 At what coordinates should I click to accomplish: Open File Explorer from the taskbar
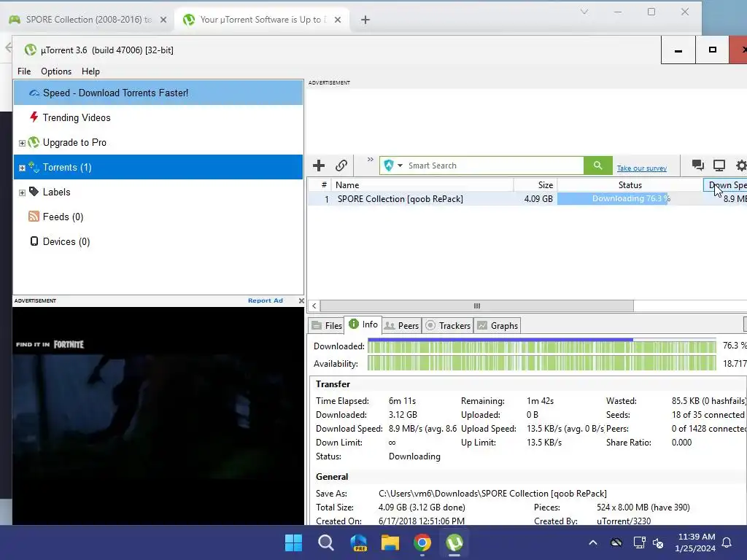(x=390, y=542)
